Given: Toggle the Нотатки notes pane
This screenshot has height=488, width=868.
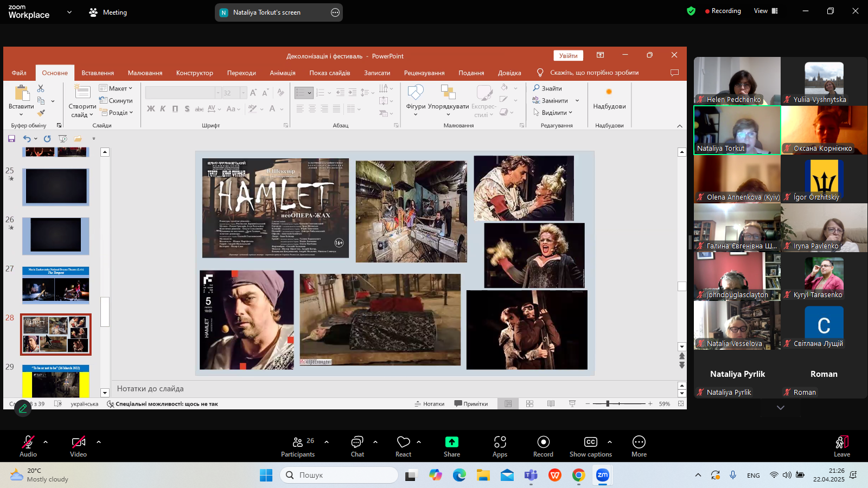Looking at the screenshot, I should (x=429, y=404).
